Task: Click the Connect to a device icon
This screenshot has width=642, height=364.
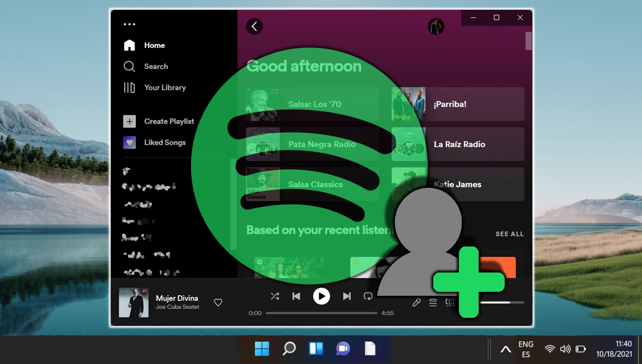Action: 450,302
